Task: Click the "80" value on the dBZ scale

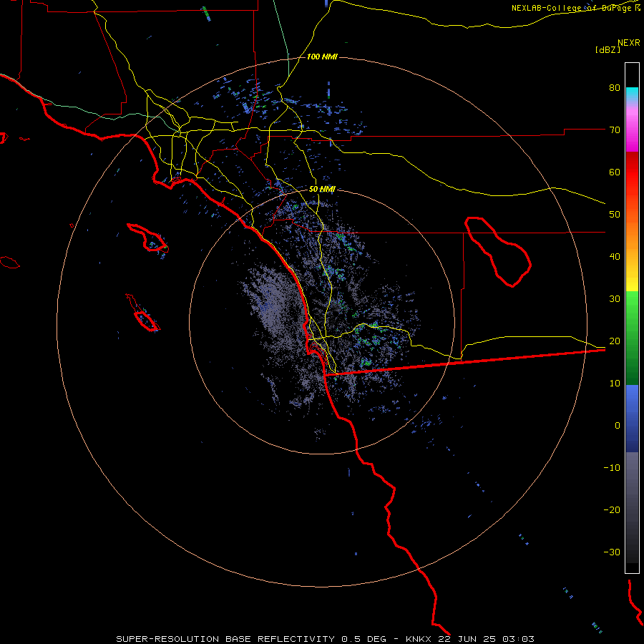Action: pos(615,88)
